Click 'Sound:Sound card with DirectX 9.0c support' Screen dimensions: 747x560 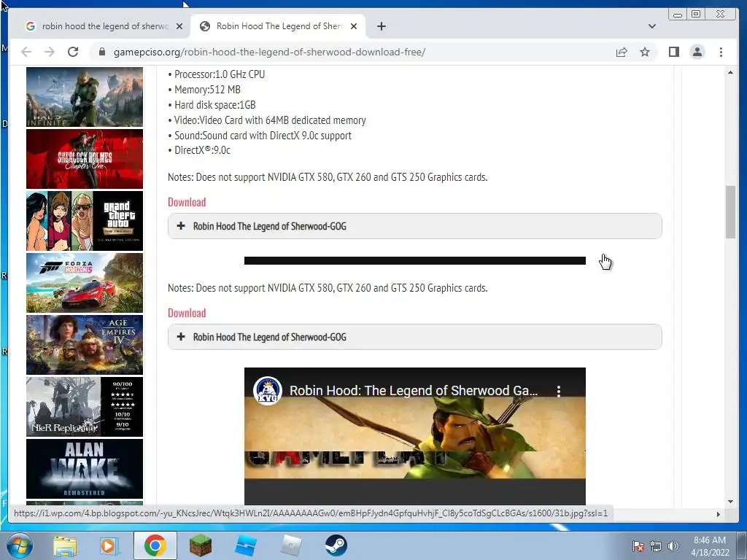(x=263, y=135)
